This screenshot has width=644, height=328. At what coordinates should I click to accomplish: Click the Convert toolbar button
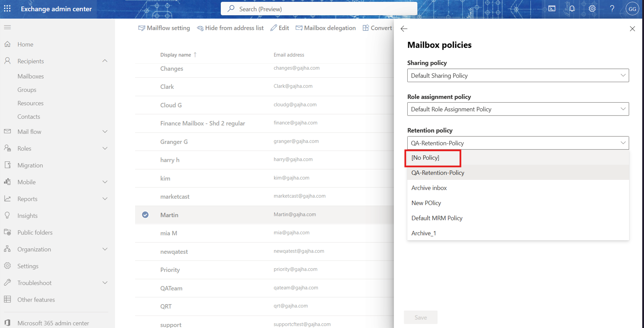click(x=377, y=28)
